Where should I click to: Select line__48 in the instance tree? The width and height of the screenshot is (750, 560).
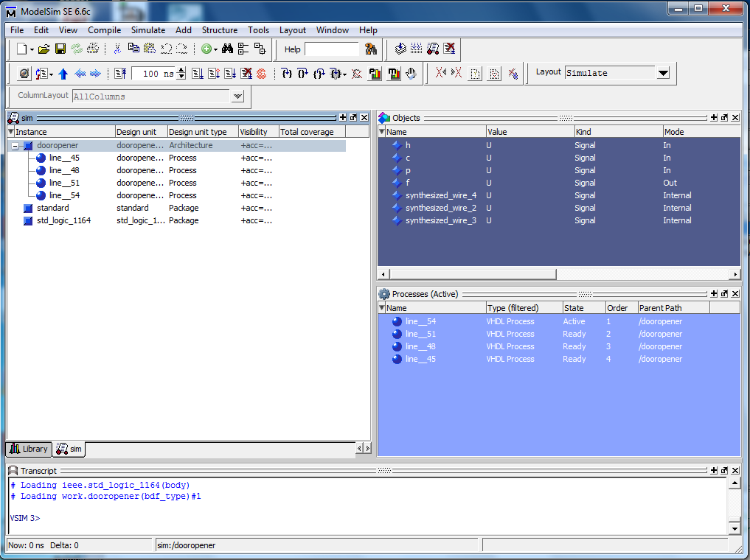click(64, 171)
